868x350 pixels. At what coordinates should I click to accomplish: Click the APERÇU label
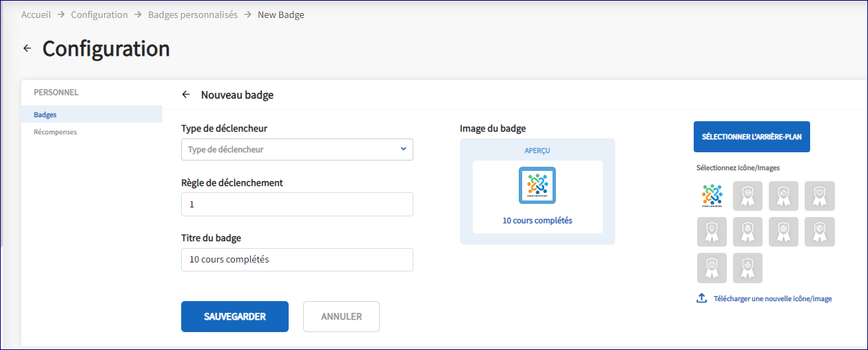537,150
